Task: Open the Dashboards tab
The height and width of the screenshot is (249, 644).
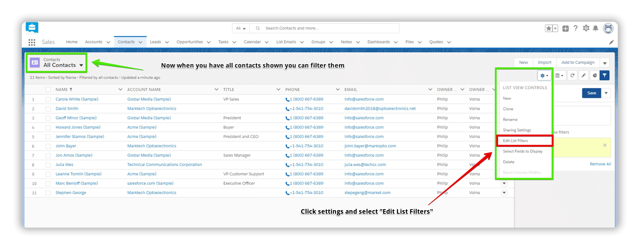Action: [379, 42]
